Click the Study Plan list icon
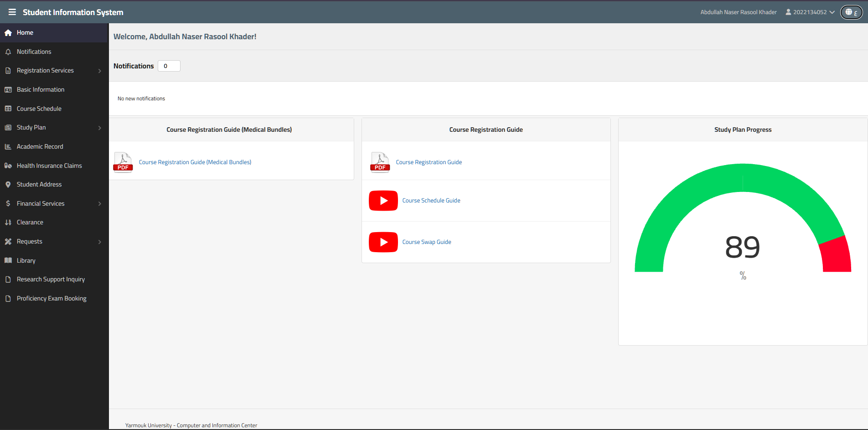868x430 pixels. point(8,128)
